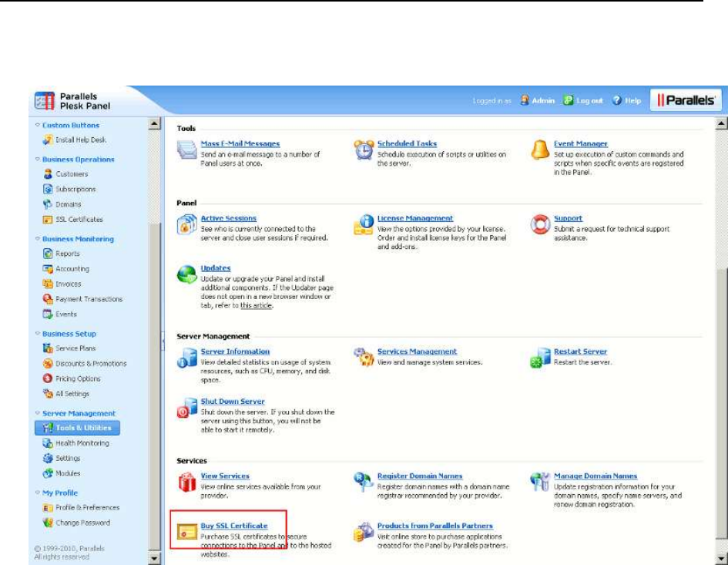Collapse the Business Setup section
Viewport: 728px width, 565px height.
click(x=38, y=334)
